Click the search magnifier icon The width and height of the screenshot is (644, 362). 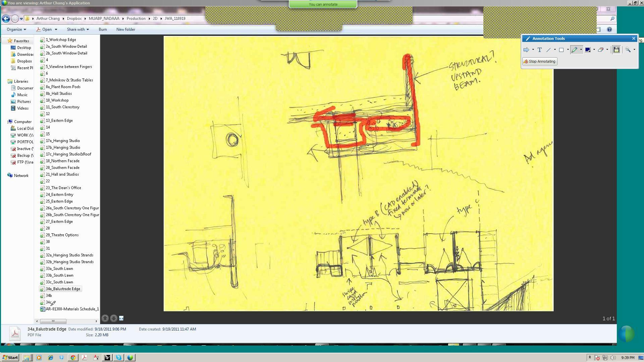point(612,19)
